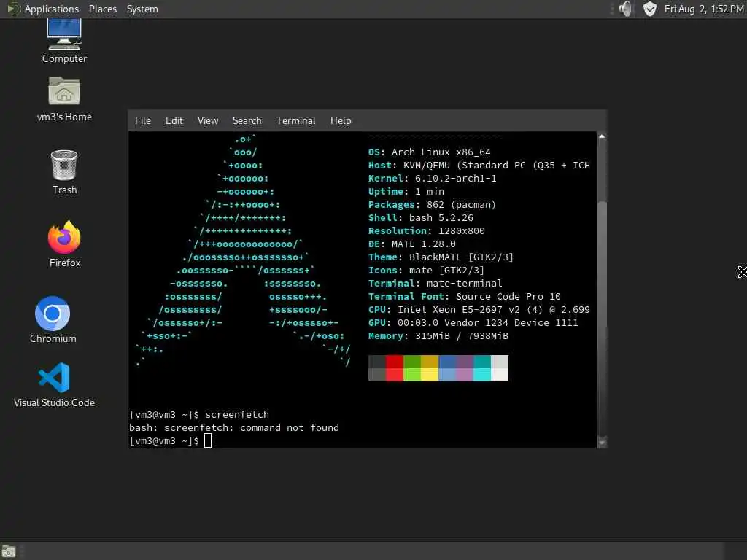Click the 'Host: KVM/QEMU' line
747x560 pixels.
[479, 166]
